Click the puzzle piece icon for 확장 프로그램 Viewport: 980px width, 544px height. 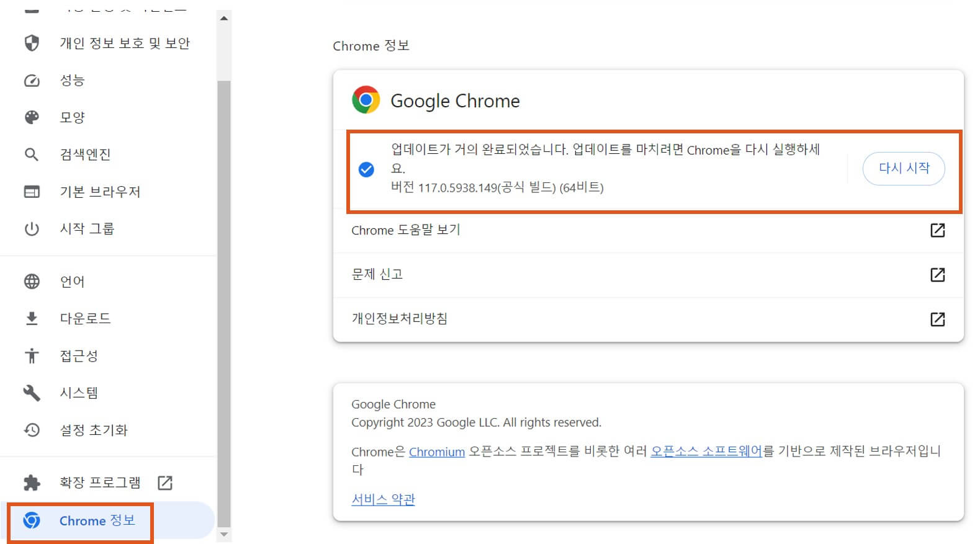coord(32,483)
